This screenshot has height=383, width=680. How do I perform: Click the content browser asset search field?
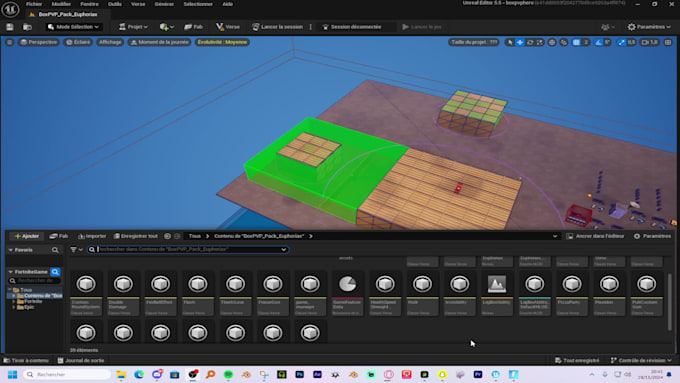pyautogui.click(x=188, y=249)
